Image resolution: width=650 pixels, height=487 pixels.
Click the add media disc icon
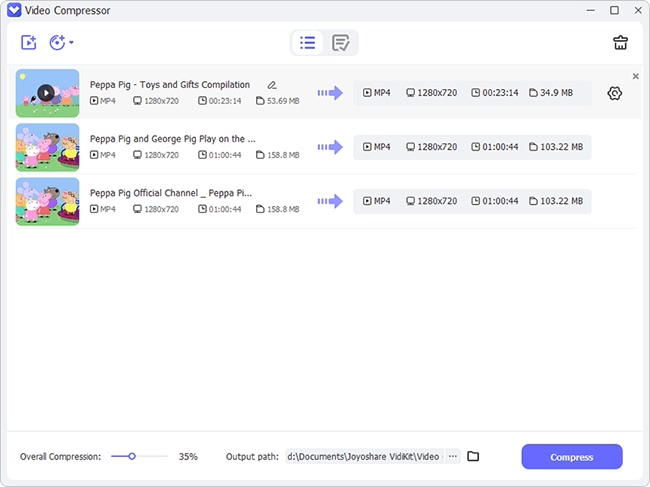tap(57, 42)
